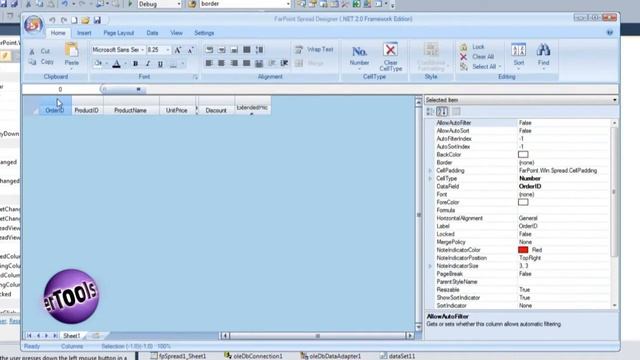640x360 pixels.
Task: Open the Settings ribbon tab
Action: click(204, 33)
